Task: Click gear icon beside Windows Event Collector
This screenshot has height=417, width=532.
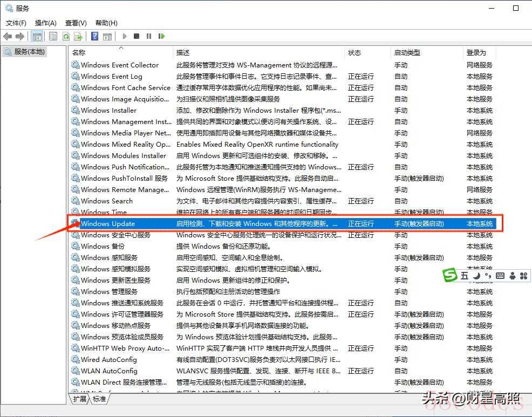Action: pos(76,65)
